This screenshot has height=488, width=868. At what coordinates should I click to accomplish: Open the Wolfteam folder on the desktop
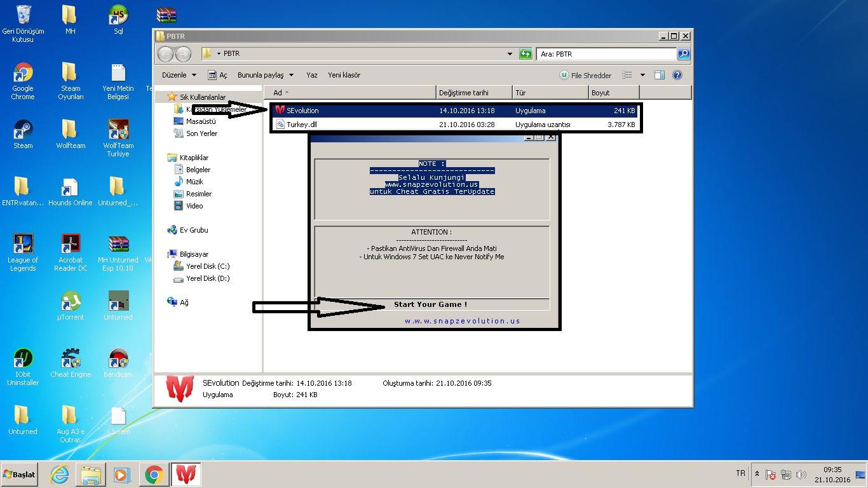(x=71, y=134)
